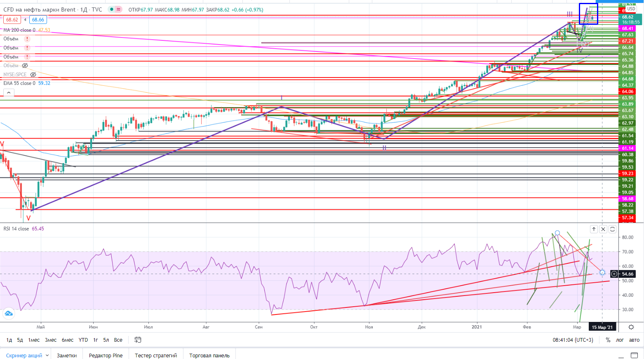Click the market status indicator beside TVC
Screen dimensions: 644x359
pos(111,9)
